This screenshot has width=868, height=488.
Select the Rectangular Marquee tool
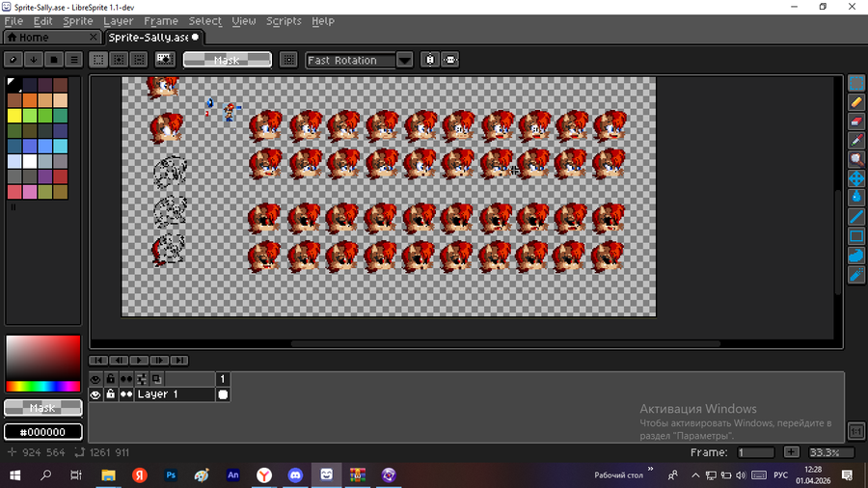(x=855, y=84)
